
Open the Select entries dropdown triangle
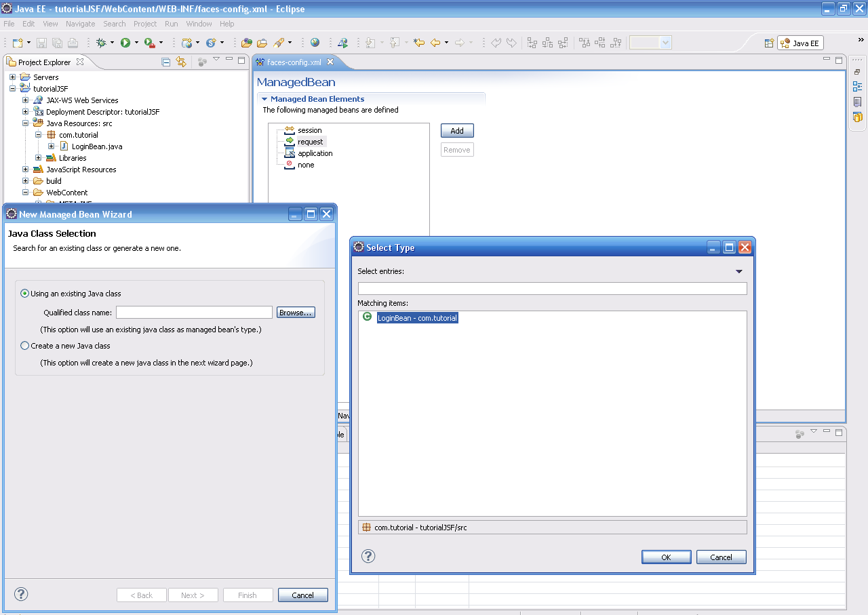[739, 271]
